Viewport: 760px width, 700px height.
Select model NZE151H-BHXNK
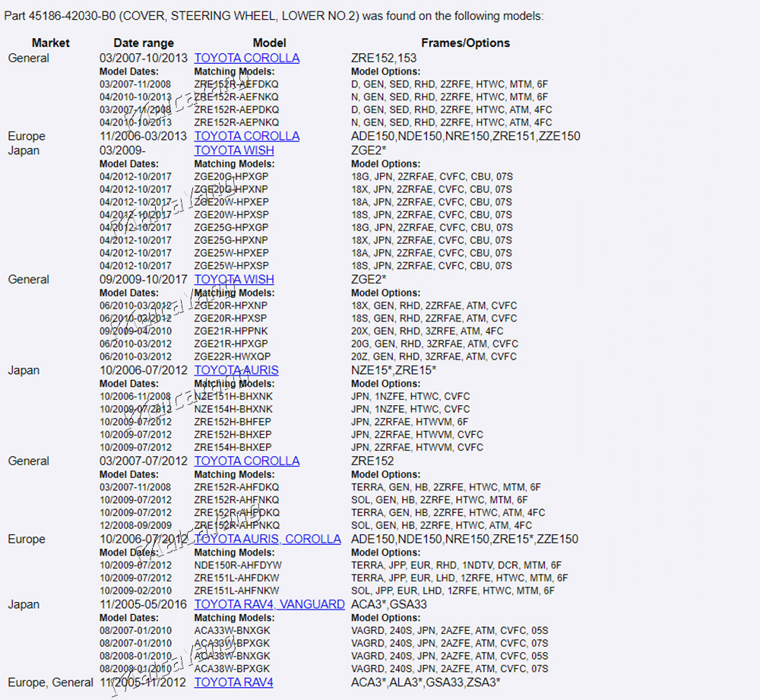point(233,397)
